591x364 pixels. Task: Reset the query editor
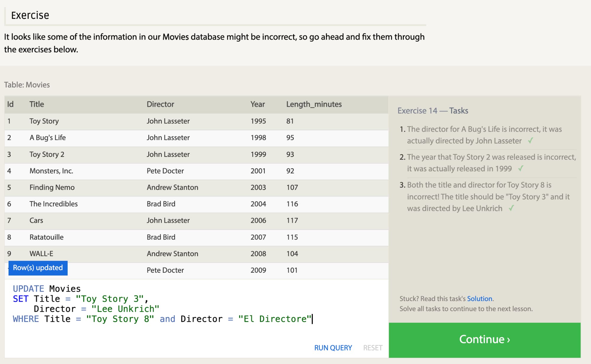[372, 348]
